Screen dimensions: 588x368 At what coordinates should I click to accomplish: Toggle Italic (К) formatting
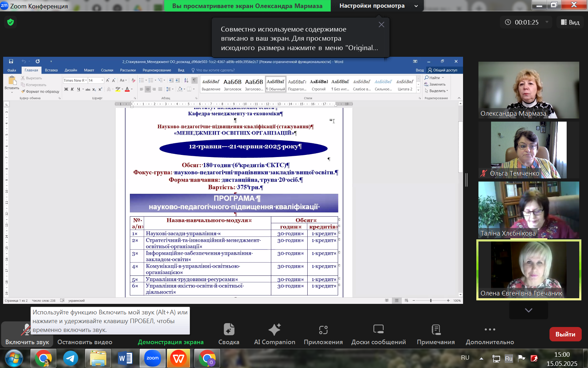72,89
